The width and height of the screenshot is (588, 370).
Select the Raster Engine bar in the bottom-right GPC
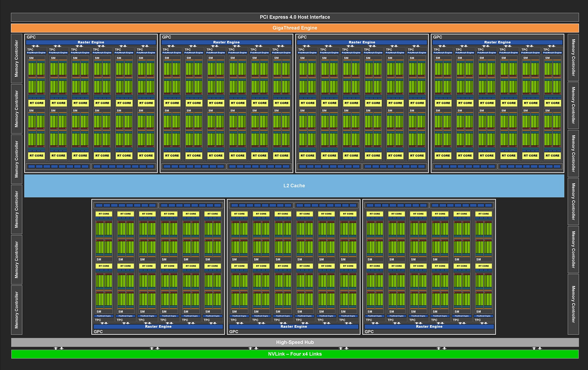coord(429,326)
